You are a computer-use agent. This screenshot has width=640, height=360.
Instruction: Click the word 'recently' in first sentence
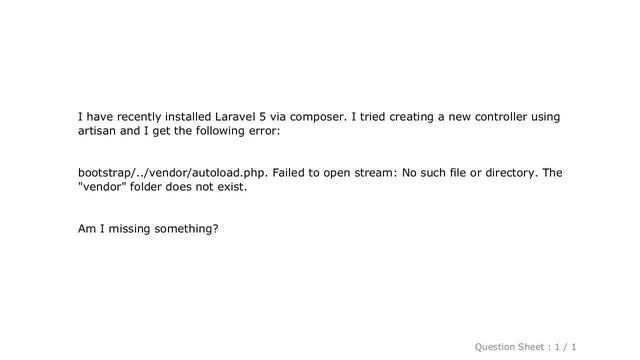tap(139, 117)
